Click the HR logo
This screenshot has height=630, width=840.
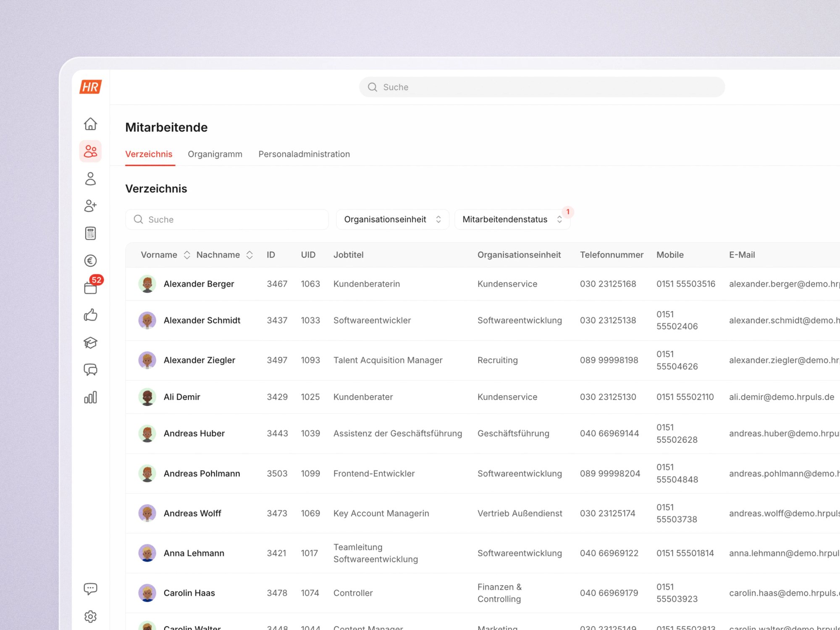click(x=90, y=87)
